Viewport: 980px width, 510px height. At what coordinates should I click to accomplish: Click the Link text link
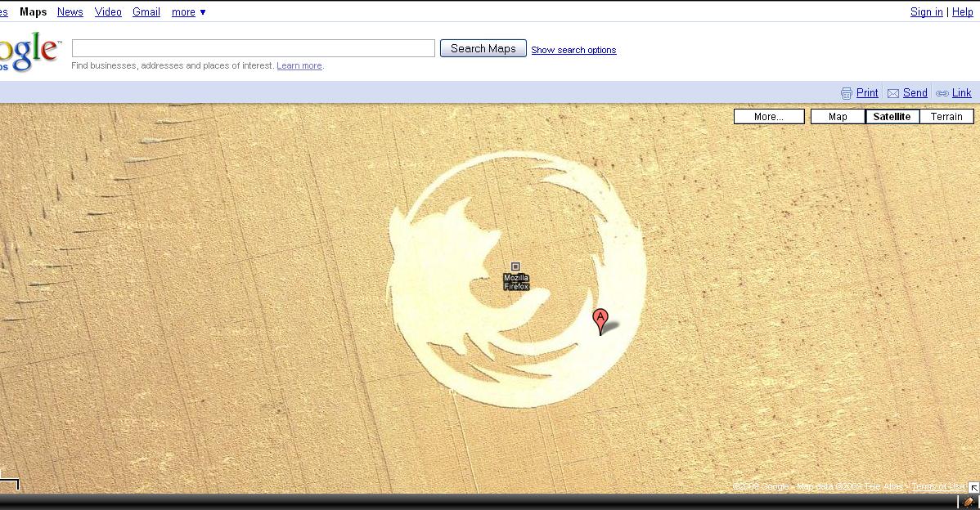pyautogui.click(x=961, y=93)
